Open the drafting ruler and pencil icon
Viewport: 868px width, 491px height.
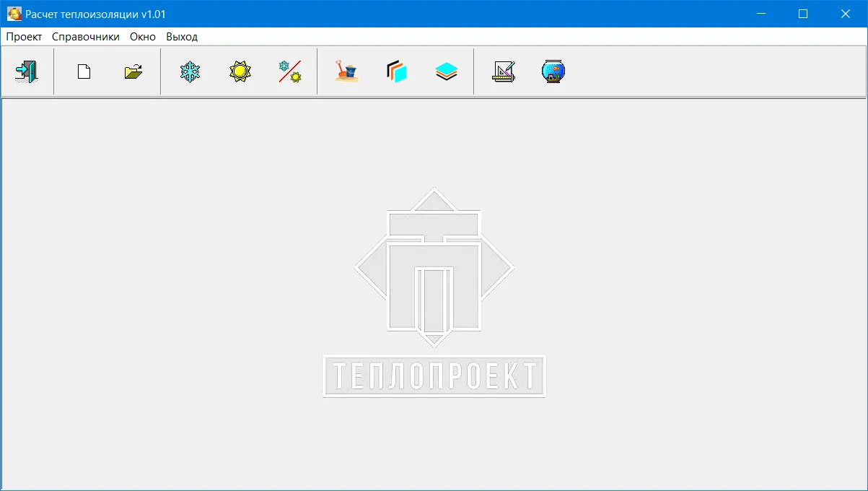[x=504, y=71]
